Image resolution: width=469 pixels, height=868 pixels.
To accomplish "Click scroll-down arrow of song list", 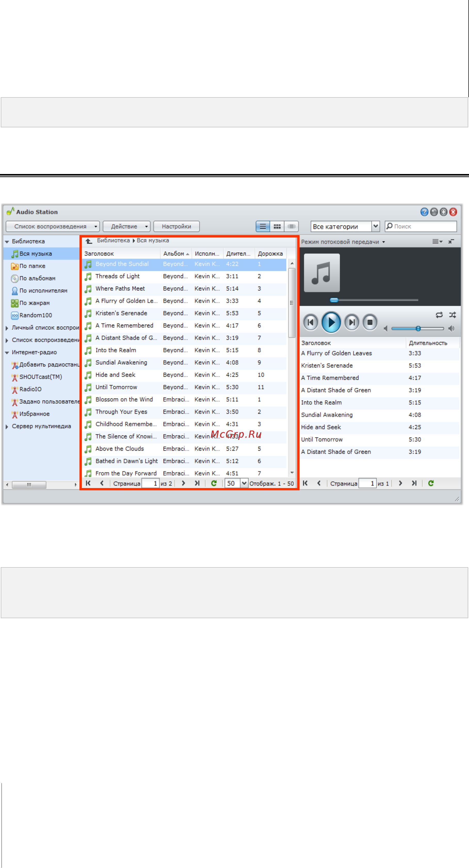I will [292, 473].
